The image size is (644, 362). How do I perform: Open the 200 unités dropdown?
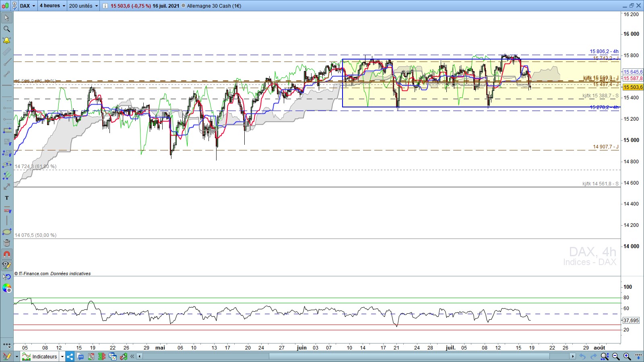[83, 6]
